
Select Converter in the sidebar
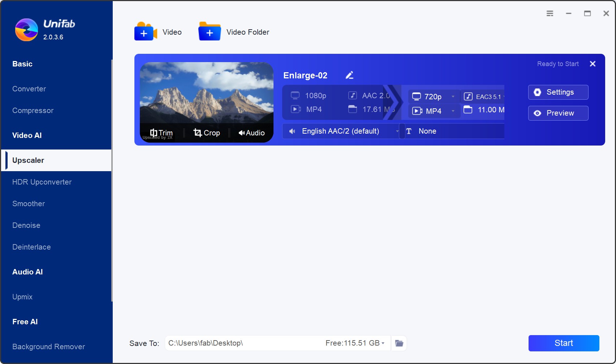56,89
